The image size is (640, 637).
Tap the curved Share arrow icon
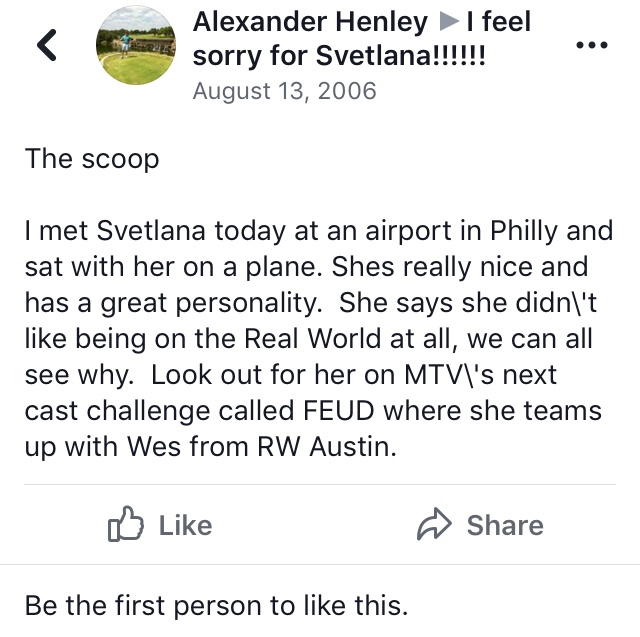434,524
